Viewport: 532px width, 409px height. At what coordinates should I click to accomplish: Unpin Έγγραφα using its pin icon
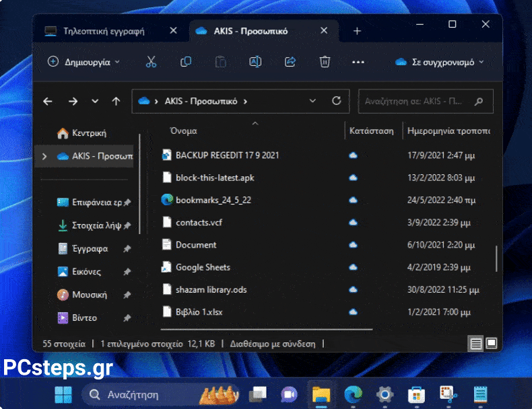(127, 249)
